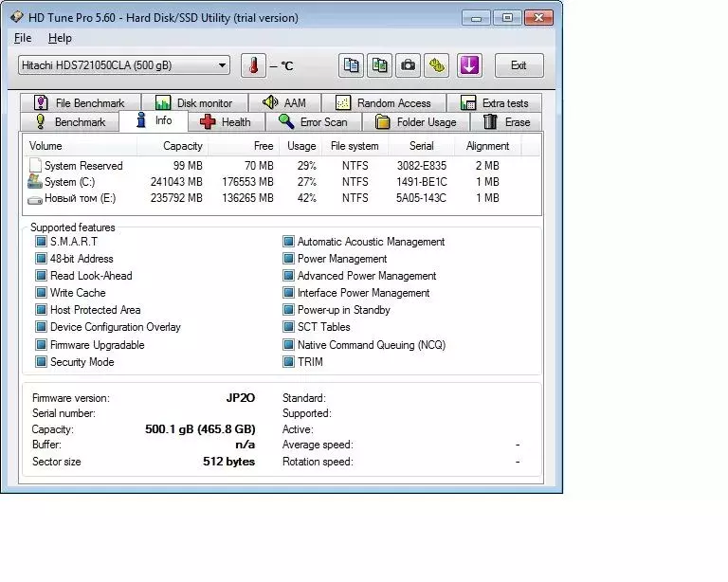Open options with the yellow wrench icon

pos(436,65)
